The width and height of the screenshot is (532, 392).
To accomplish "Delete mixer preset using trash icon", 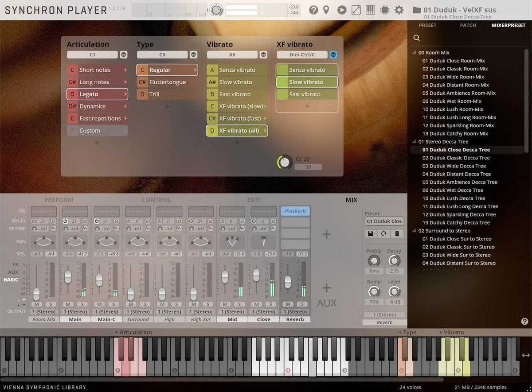I will pos(397,233).
